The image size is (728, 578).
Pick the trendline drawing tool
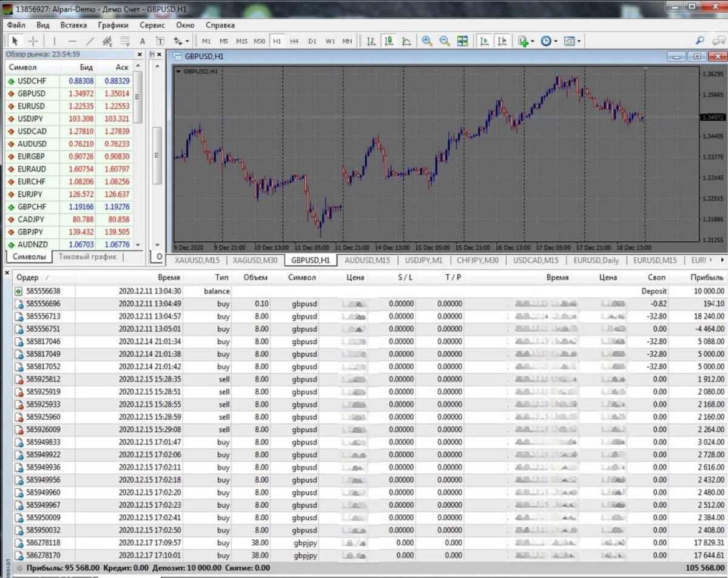(90, 41)
